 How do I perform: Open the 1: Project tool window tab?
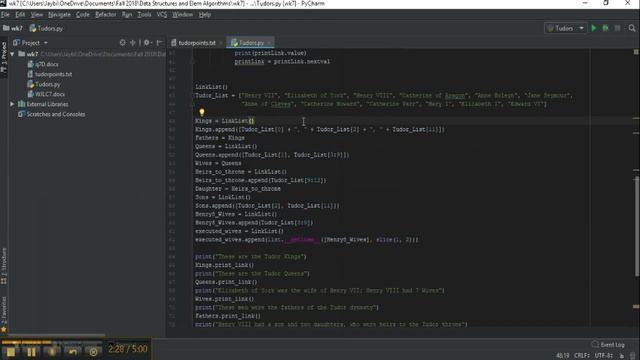[4, 57]
